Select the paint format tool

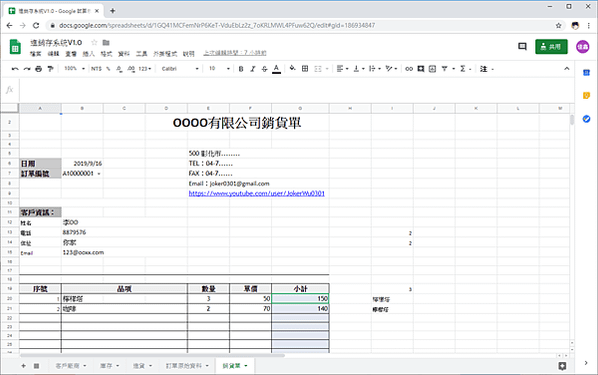tap(50, 69)
